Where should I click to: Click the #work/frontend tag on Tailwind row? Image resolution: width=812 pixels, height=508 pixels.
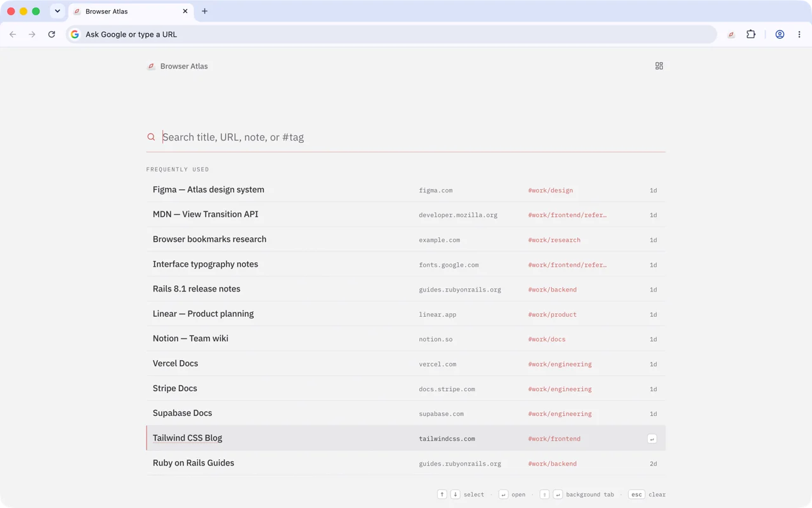[554, 439]
